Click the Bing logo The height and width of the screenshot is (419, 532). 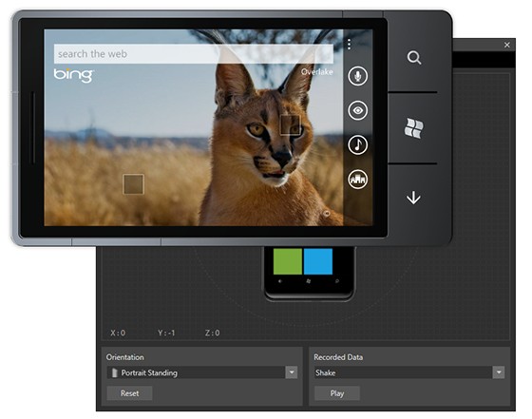(x=74, y=75)
